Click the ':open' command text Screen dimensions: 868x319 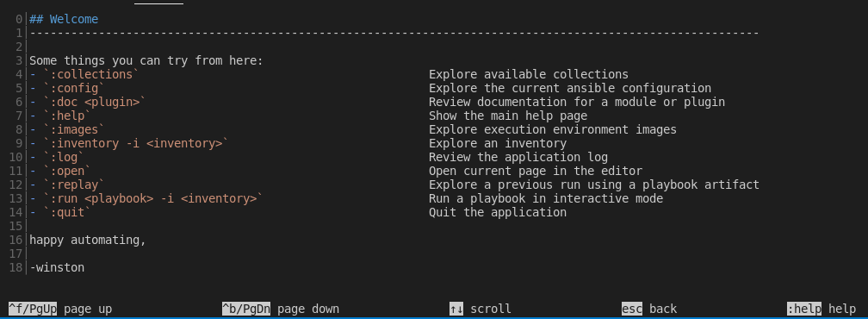[67, 171]
